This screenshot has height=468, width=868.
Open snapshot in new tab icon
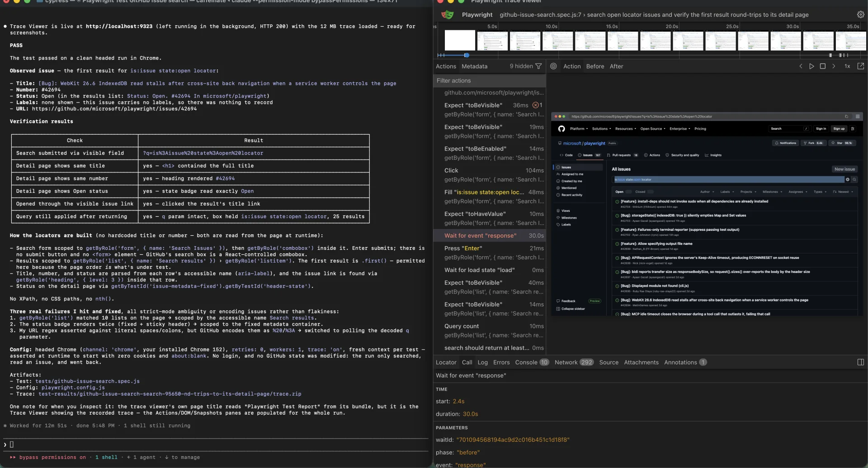(x=861, y=66)
